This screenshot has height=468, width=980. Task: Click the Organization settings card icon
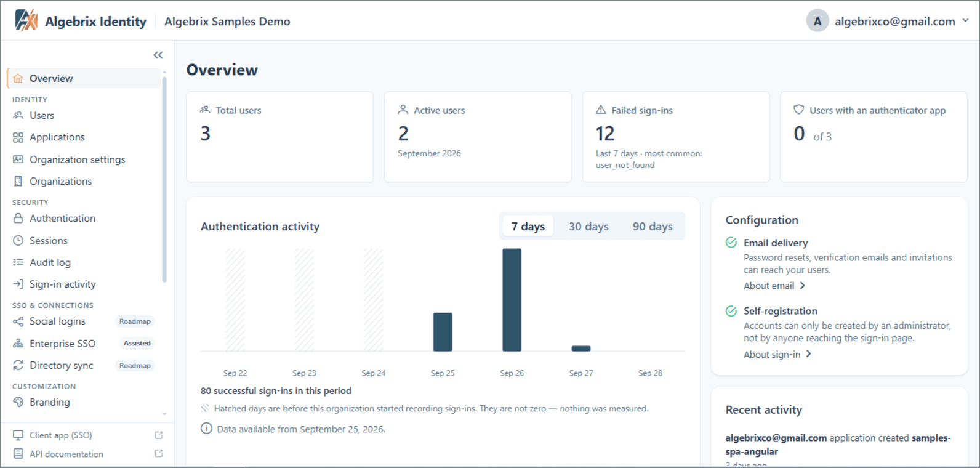pyautogui.click(x=18, y=159)
